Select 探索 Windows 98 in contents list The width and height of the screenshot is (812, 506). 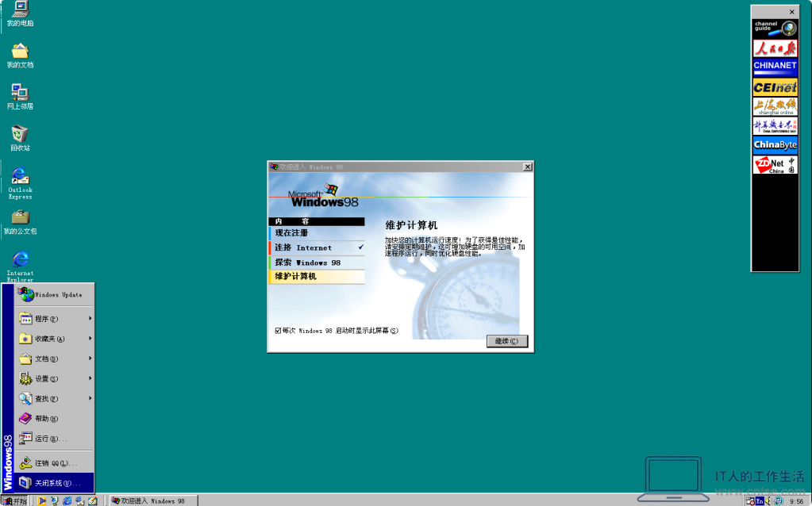[317, 263]
